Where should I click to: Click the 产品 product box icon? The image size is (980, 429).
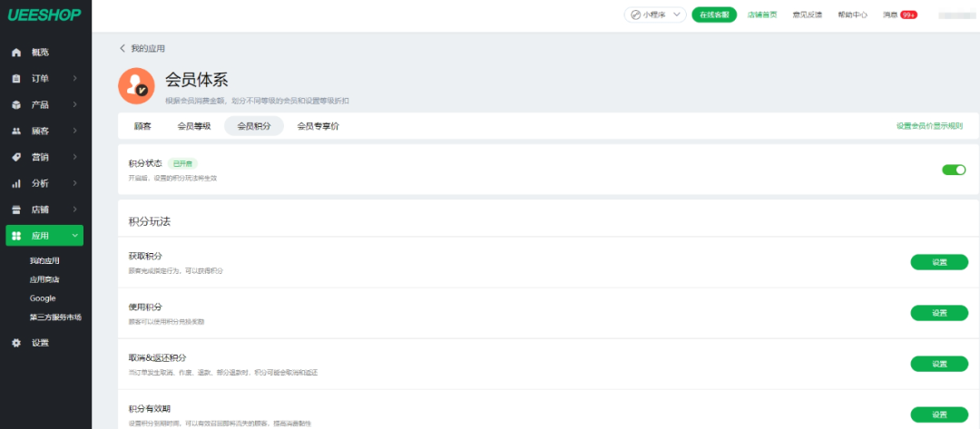point(15,105)
